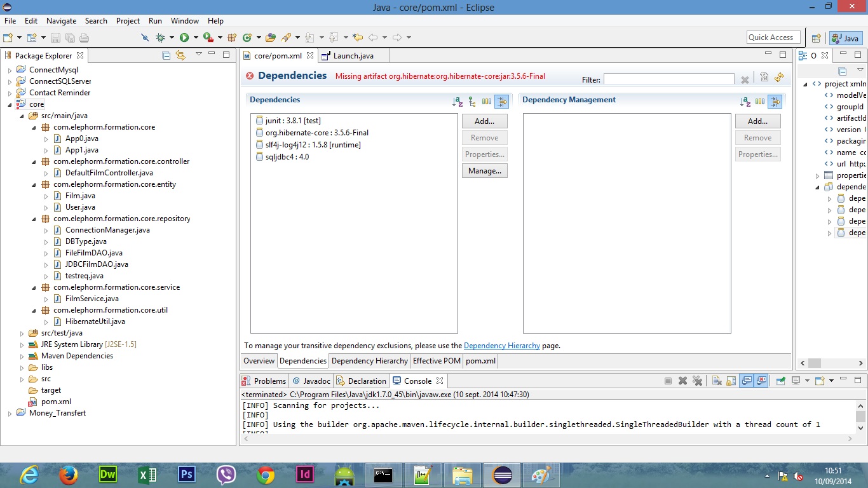
Task: Click Add button in Dependencies section
Action: pyautogui.click(x=484, y=121)
